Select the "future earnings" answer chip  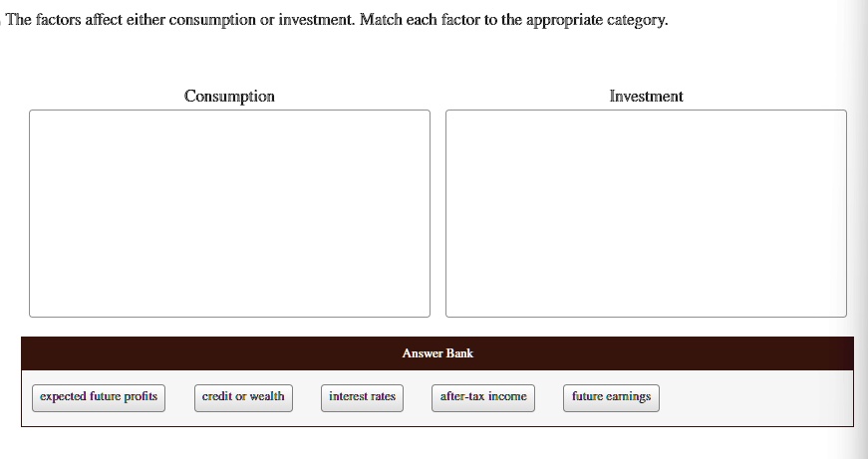click(611, 398)
